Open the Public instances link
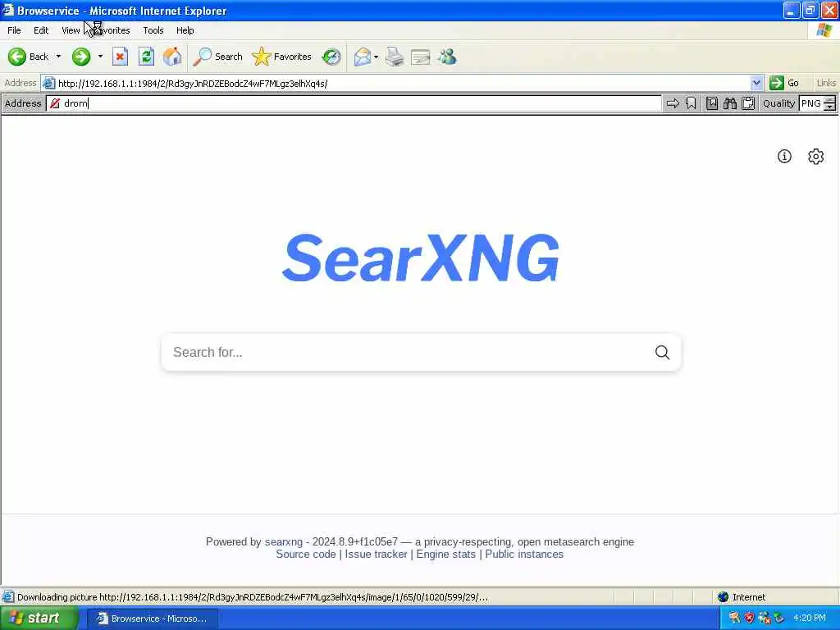The width and height of the screenshot is (840, 630). 524,554
